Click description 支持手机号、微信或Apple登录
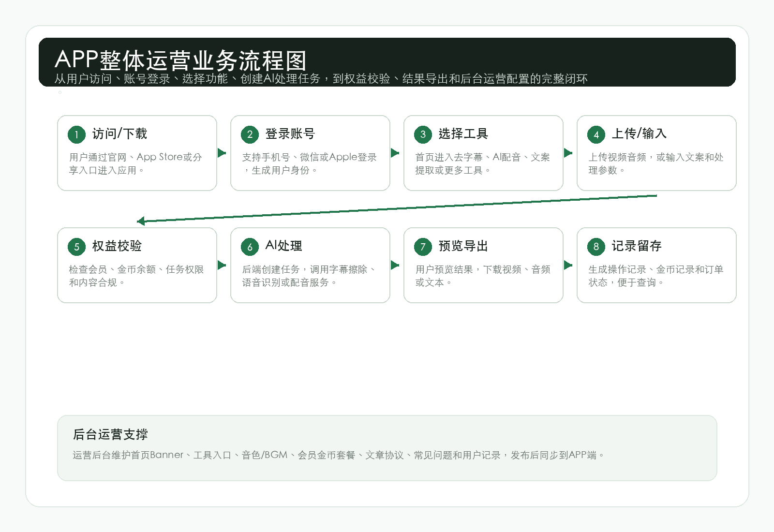 pos(309,163)
